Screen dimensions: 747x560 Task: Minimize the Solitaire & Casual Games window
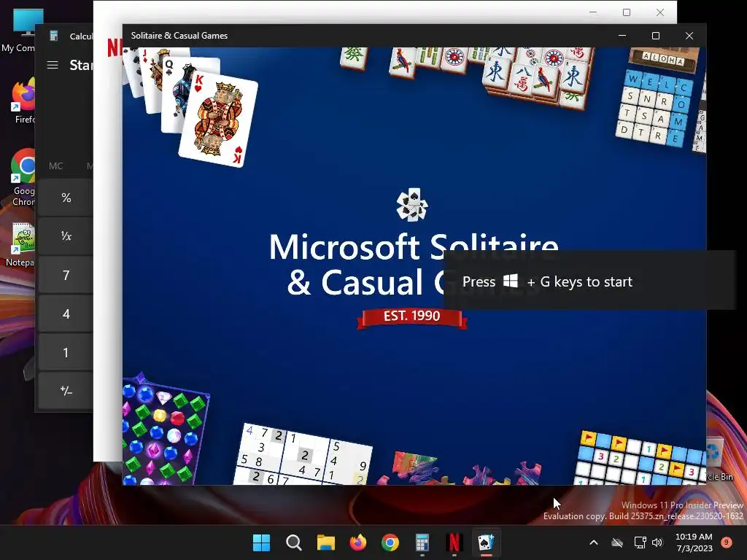click(x=622, y=36)
